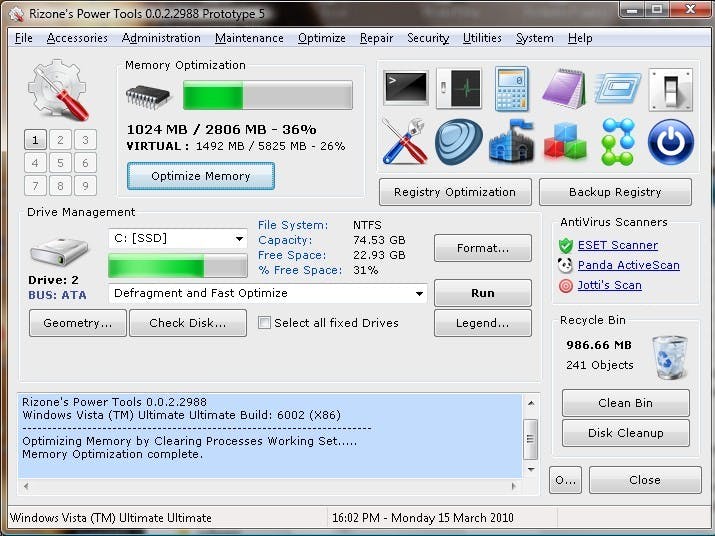Click Backup Registry button
This screenshot has height=536, width=715.
pos(615,192)
